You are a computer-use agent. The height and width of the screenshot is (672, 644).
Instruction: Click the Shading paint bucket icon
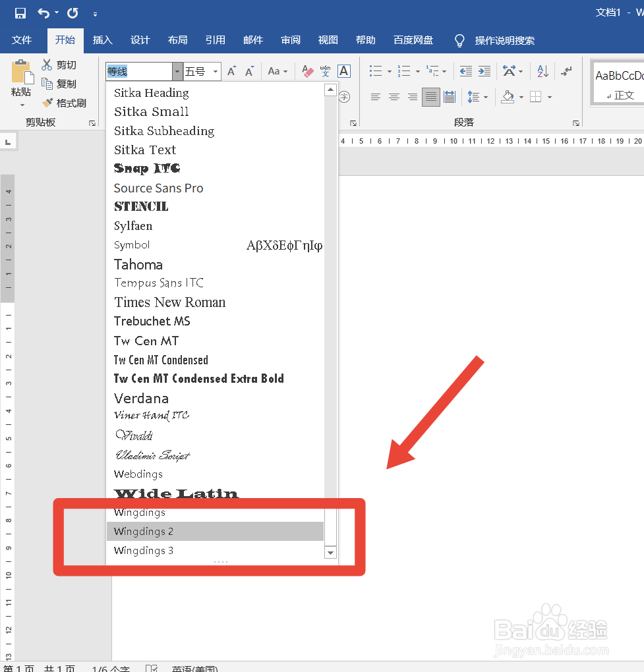508,97
